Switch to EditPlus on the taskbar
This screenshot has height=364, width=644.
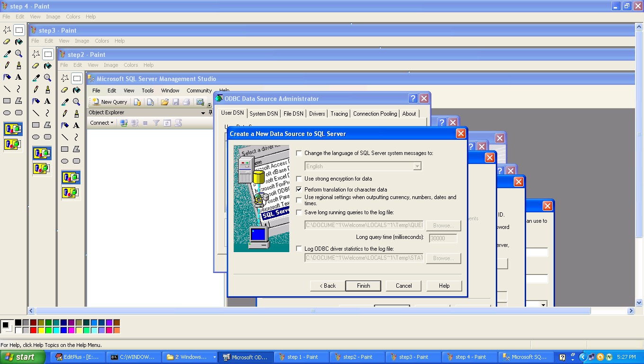coord(78,357)
